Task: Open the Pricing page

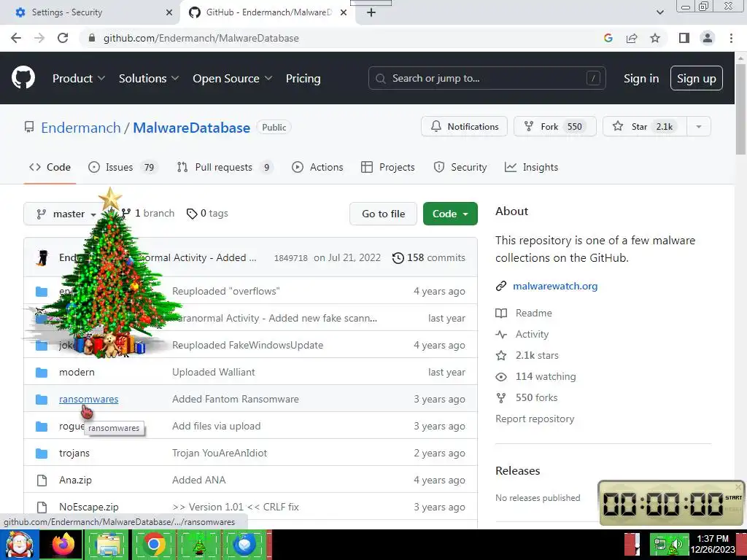Action: coord(303,79)
